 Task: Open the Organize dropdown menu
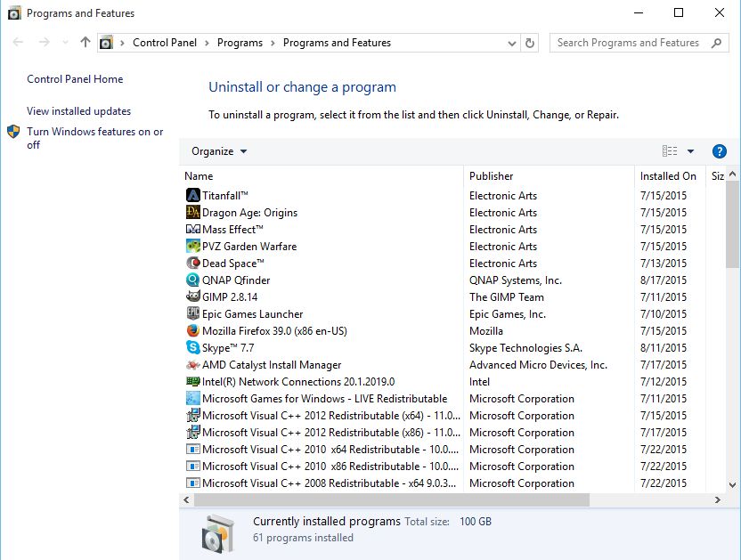point(218,150)
